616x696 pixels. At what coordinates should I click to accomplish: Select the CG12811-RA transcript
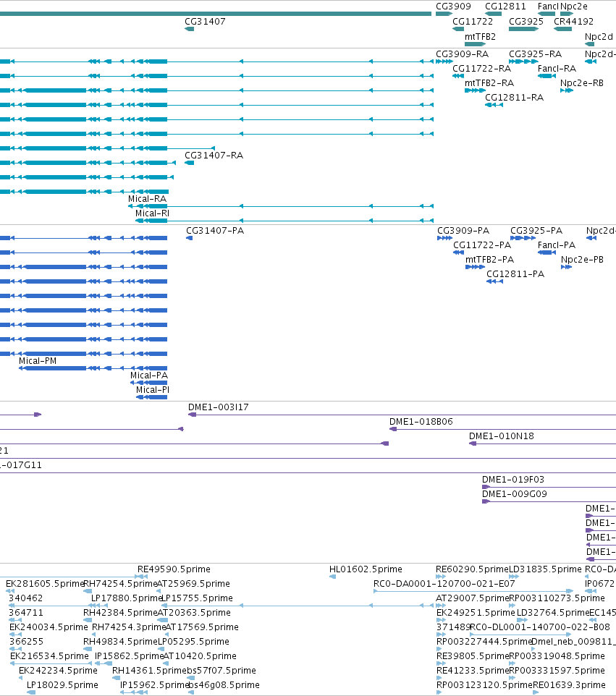pos(494,105)
